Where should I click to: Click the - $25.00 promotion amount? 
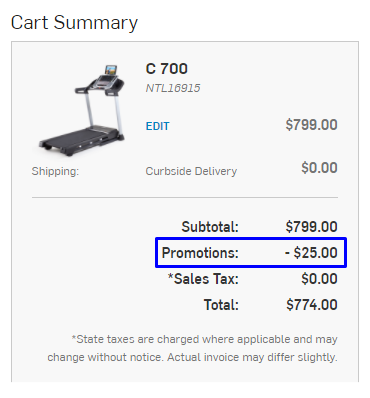[x=311, y=253]
